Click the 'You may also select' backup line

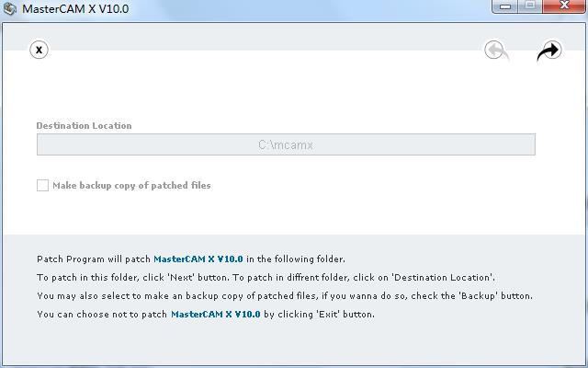pyautogui.click(x=285, y=296)
